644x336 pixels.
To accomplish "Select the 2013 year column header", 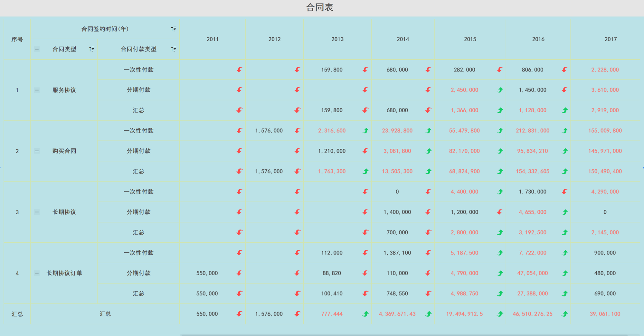I will (337, 39).
